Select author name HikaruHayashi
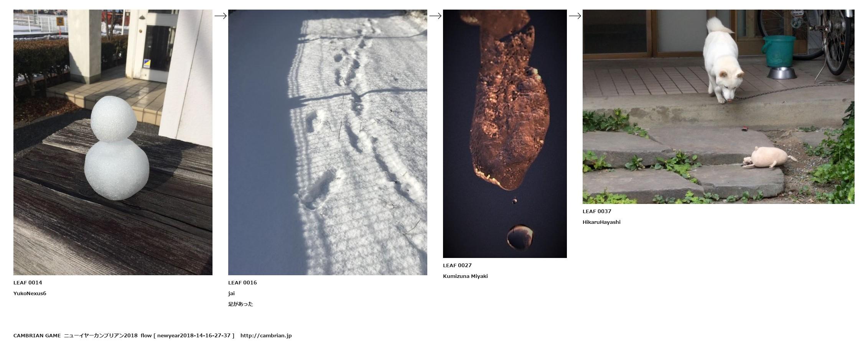Screen dimensions: 868x345 tap(601, 222)
